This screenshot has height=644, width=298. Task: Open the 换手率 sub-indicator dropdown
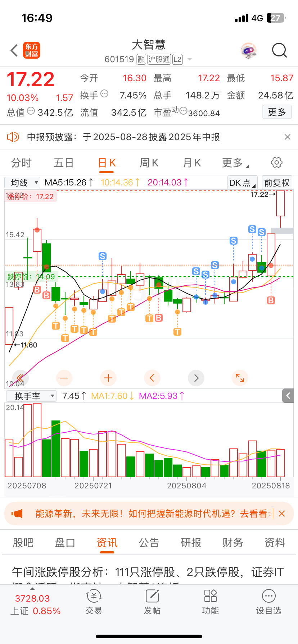point(31,396)
